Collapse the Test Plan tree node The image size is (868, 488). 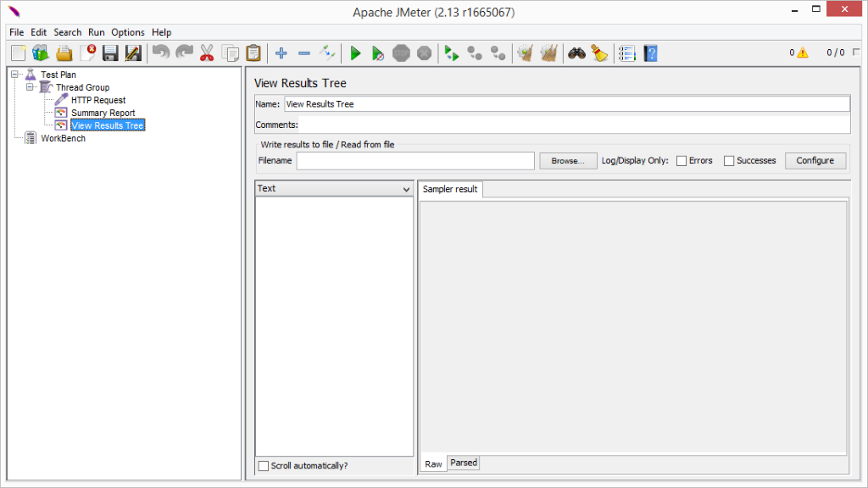[x=15, y=75]
